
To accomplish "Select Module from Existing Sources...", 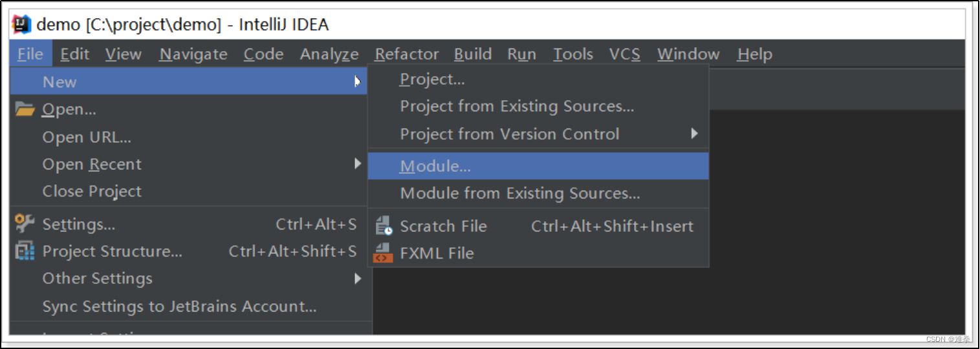I will pyautogui.click(x=519, y=193).
